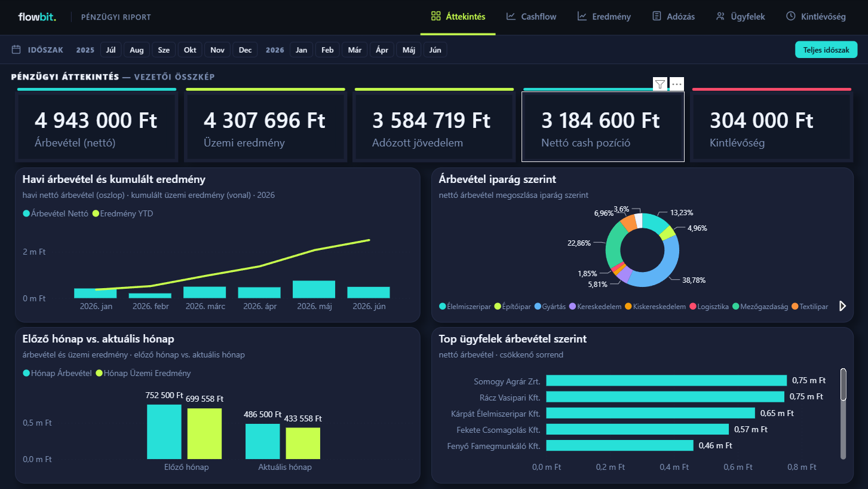Toggle the Nov month filter
Image resolution: width=868 pixels, height=489 pixels.
point(217,50)
